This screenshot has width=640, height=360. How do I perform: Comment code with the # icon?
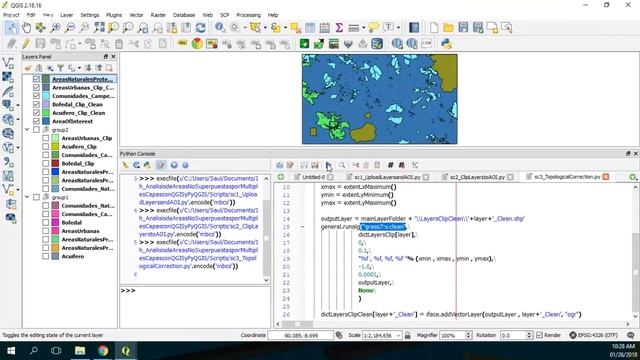[390, 165]
